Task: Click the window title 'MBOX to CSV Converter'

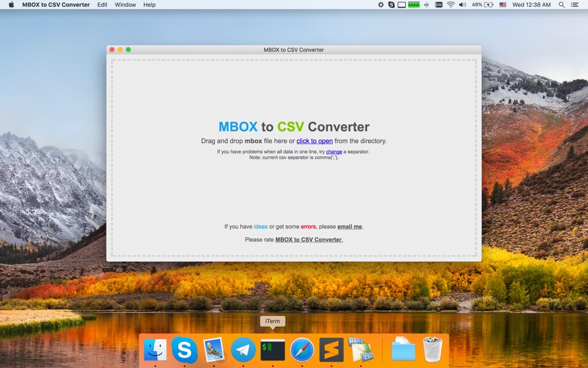Action: point(293,50)
